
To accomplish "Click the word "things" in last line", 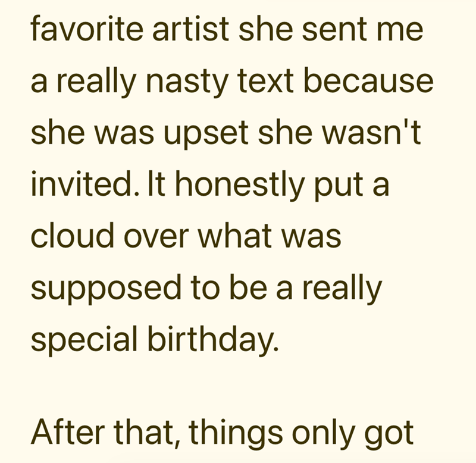I will click(235, 434).
